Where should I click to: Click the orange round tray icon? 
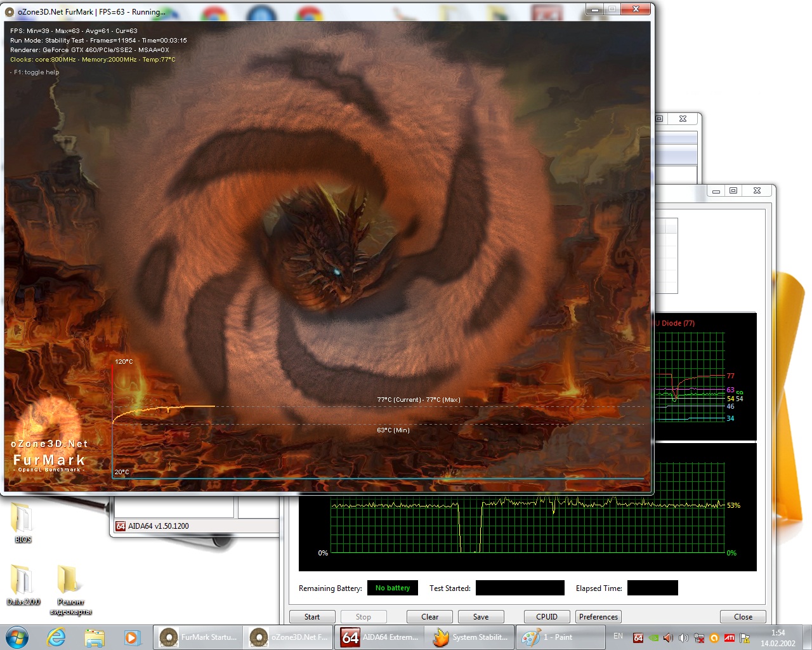[714, 638]
